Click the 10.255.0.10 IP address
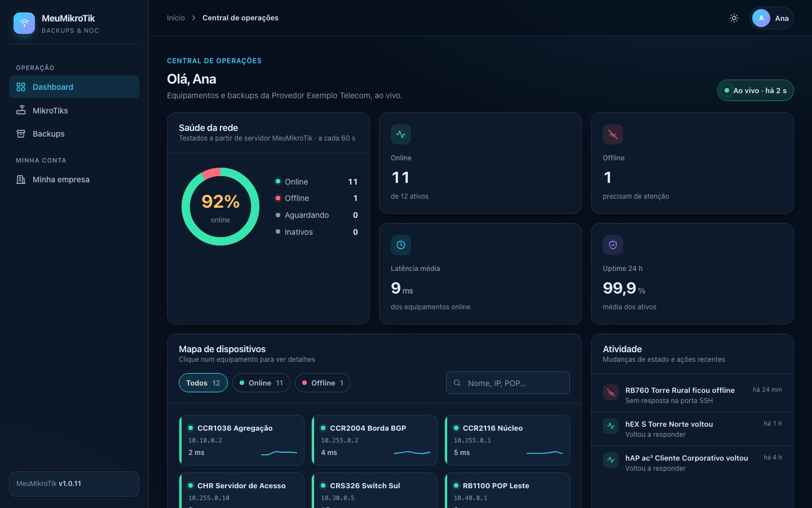The height and width of the screenshot is (508, 812). 209,498
